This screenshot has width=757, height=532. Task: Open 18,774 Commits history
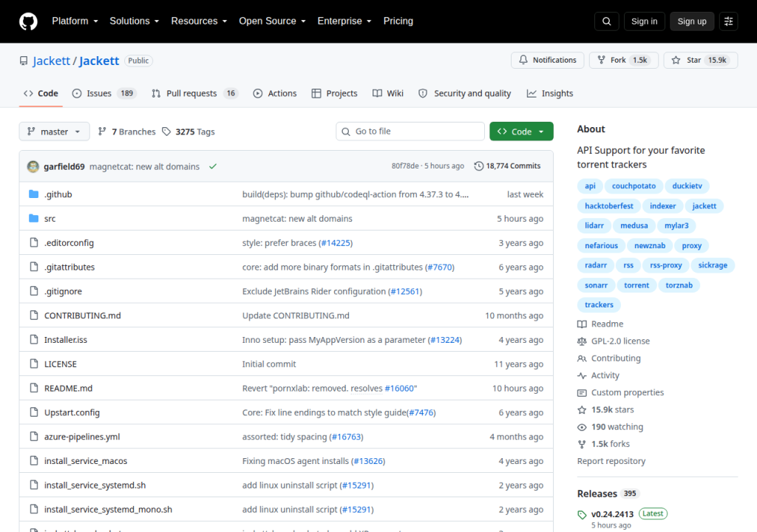pyautogui.click(x=507, y=166)
